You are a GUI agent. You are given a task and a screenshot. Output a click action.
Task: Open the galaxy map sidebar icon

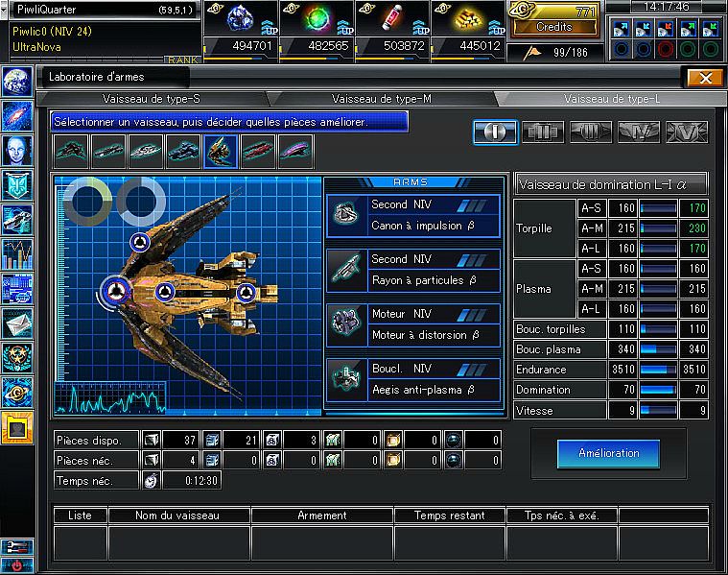coord(16,115)
